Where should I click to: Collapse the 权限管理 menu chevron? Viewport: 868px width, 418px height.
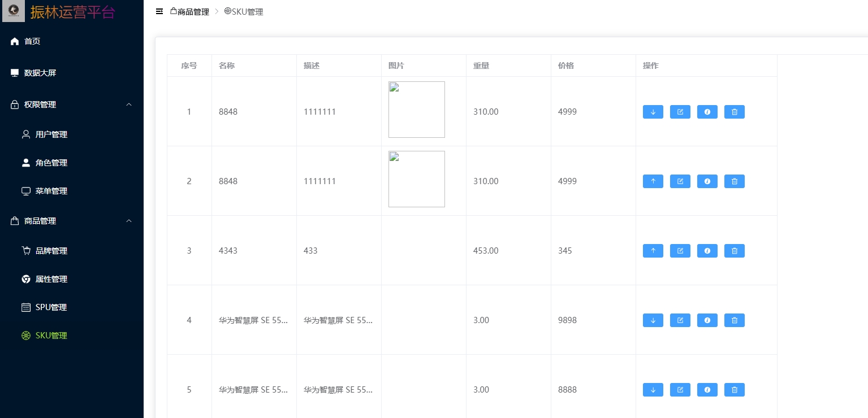point(129,104)
